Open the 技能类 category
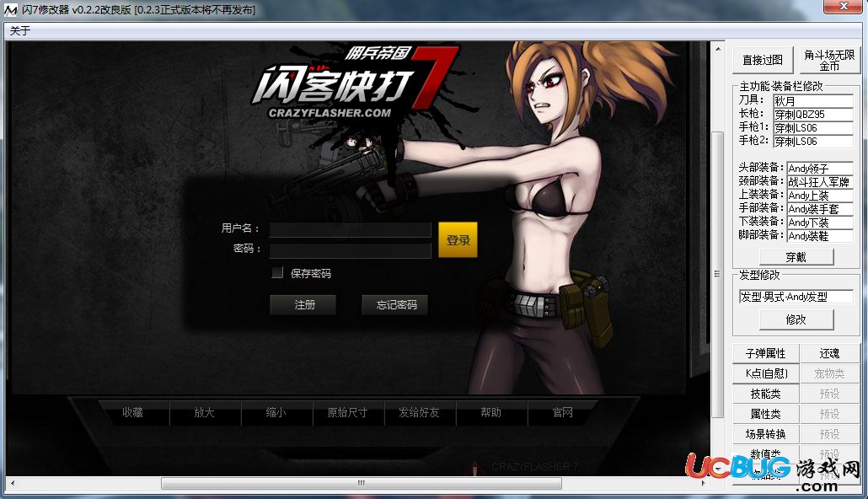Screen dimensions: 868x499 [765, 394]
